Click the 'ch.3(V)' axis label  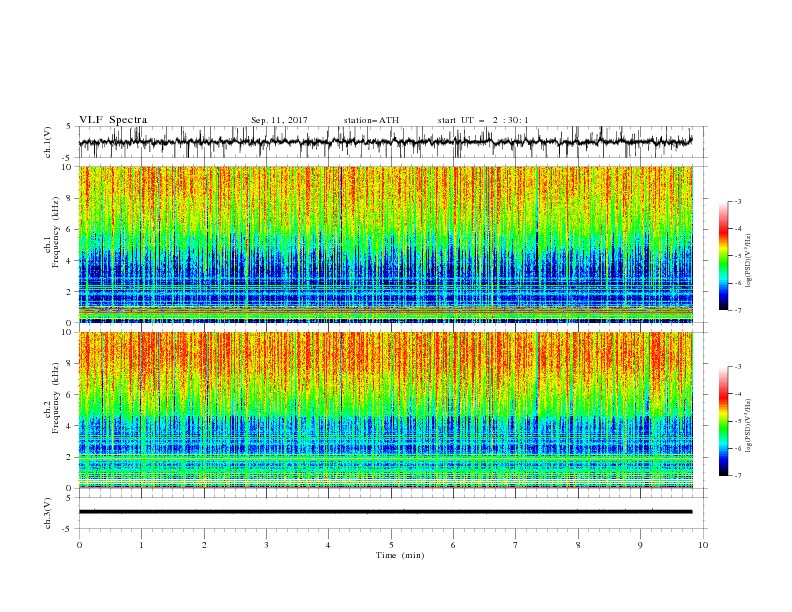pos(48,513)
